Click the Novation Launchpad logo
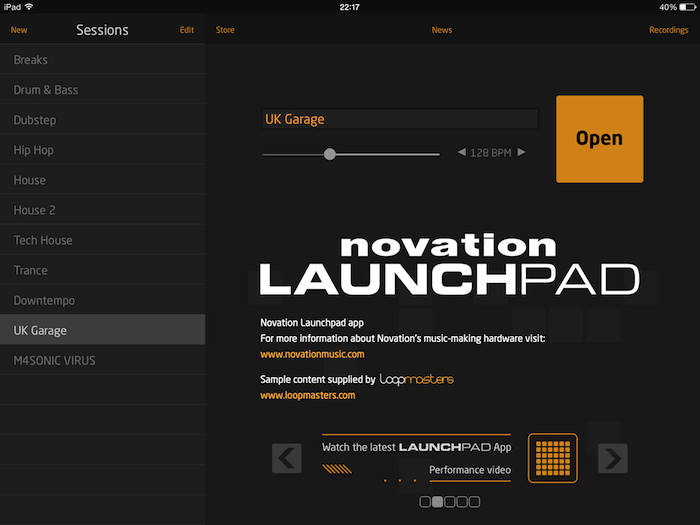Image resolution: width=700 pixels, height=525 pixels. pos(450,264)
